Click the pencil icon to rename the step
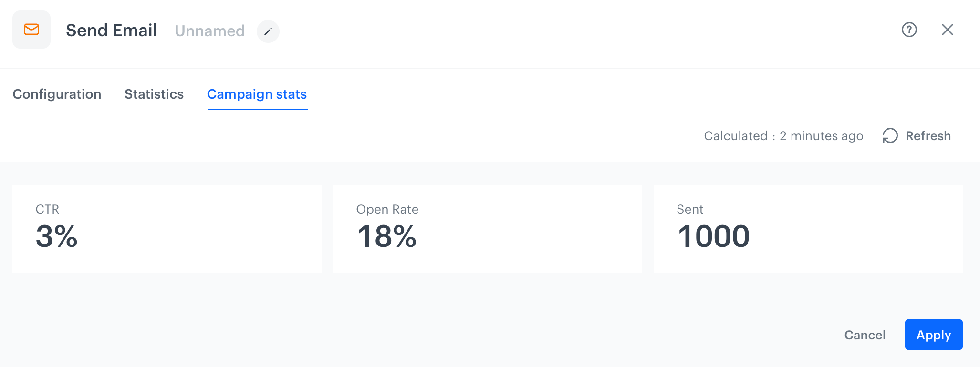Image resolution: width=980 pixels, height=367 pixels. (x=268, y=31)
